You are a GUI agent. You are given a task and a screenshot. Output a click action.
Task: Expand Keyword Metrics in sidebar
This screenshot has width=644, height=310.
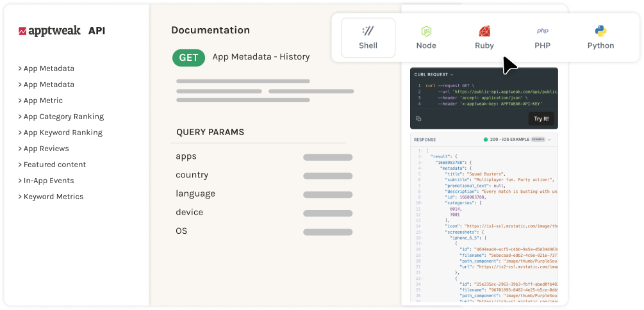coord(51,197)
